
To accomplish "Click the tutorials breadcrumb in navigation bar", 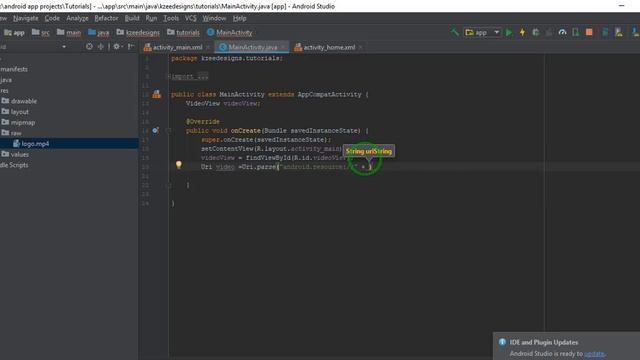I will pyautogui.click(x=183, y=32).
